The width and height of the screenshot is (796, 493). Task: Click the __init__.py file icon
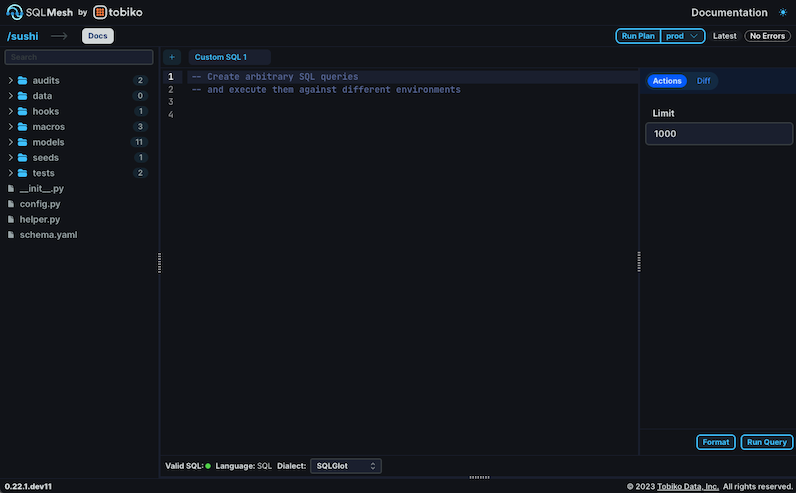11,188
